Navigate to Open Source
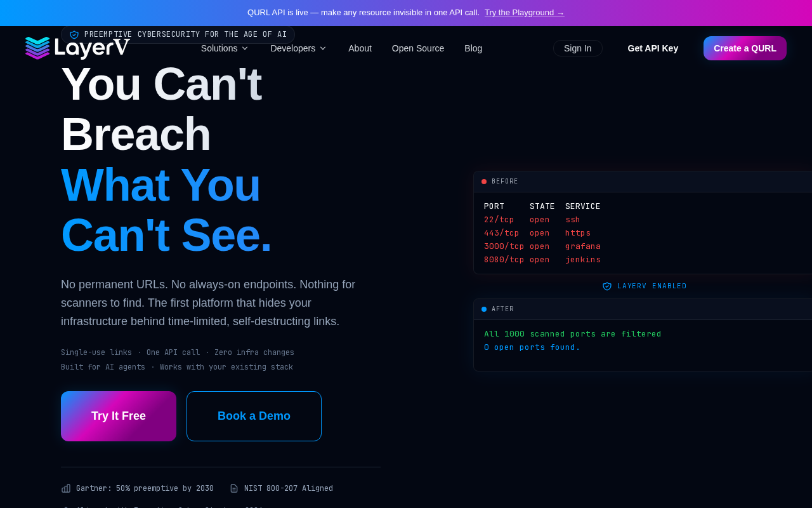 coord(418,48)
